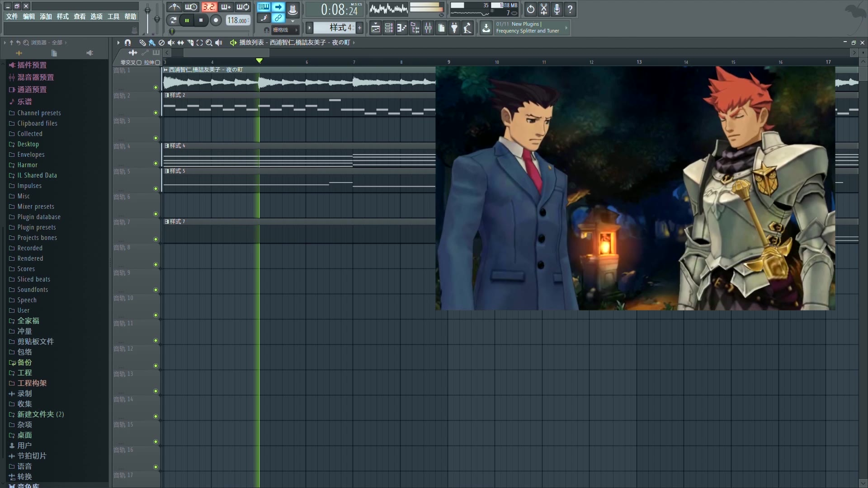Enable blend recording overdub button

point(226,7)
